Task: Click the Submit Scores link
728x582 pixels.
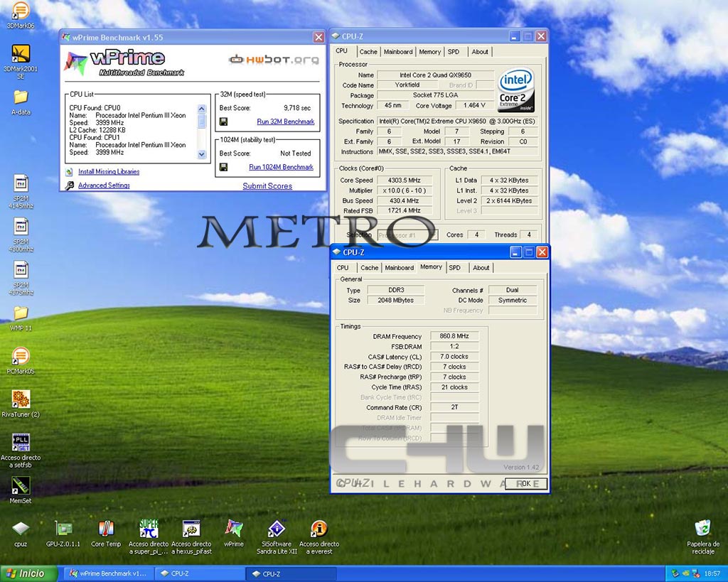Action: click(x=267, y=186)
